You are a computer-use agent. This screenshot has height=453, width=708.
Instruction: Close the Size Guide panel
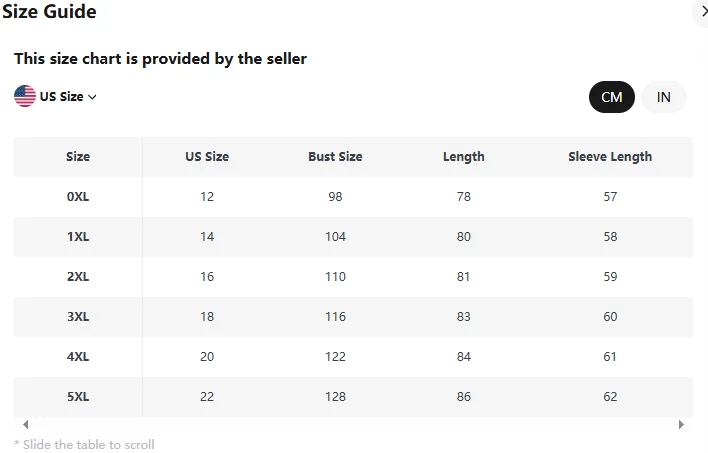(x=700, y=12)
